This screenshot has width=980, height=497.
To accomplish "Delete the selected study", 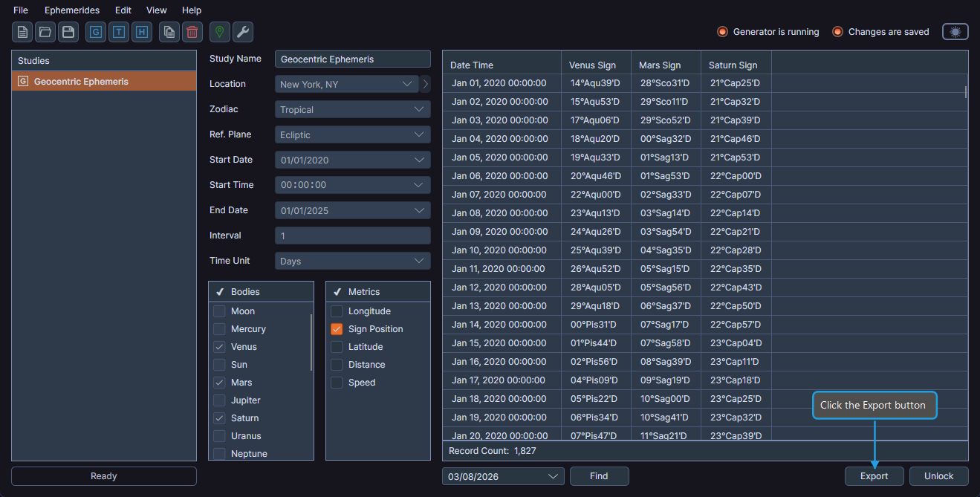I will 192,32.
